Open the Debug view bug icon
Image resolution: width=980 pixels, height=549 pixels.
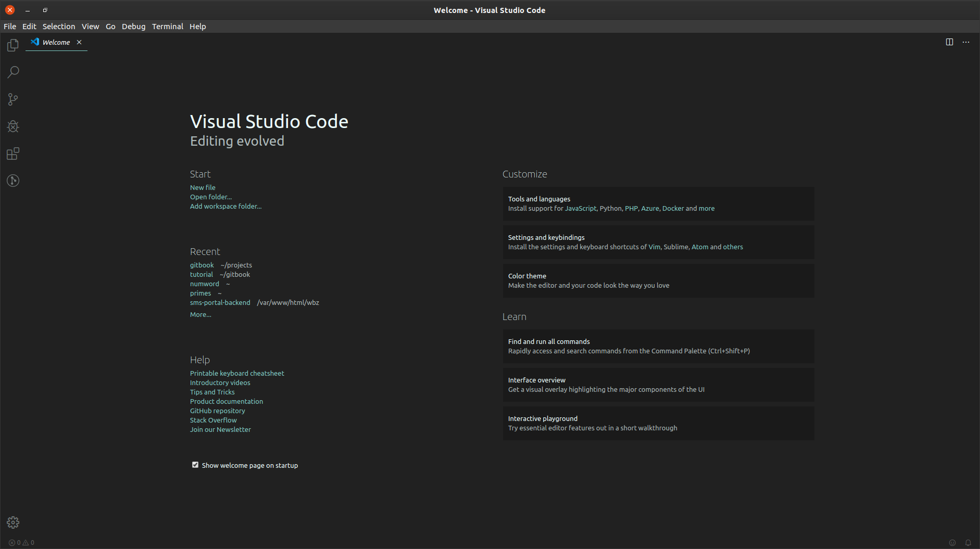tap(13, 126)
